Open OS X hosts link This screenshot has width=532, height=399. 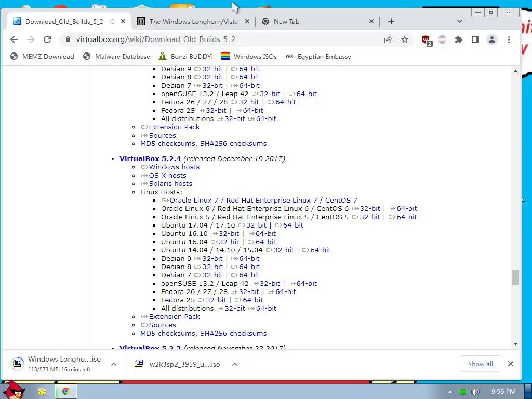point(168,176)
